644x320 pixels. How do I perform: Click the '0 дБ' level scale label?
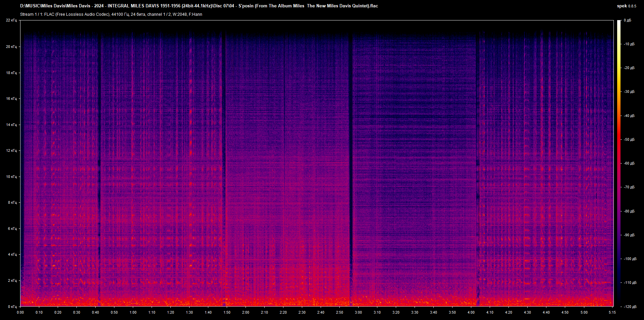[628, 20]
